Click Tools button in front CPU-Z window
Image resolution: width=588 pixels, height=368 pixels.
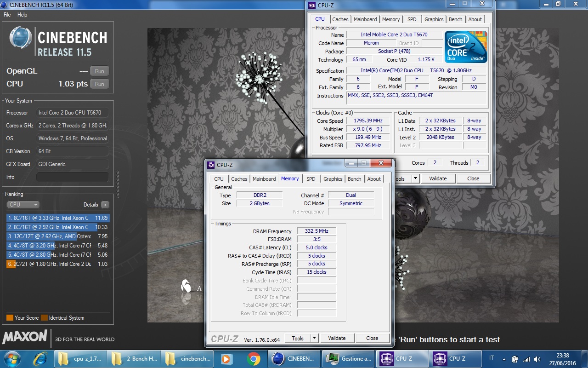[x=298, y=338]
